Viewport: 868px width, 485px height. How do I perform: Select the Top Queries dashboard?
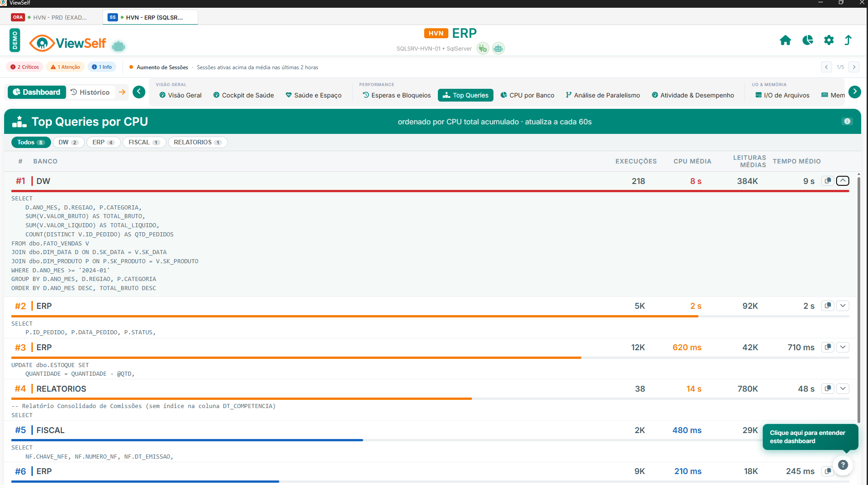[x=466, y=95]
